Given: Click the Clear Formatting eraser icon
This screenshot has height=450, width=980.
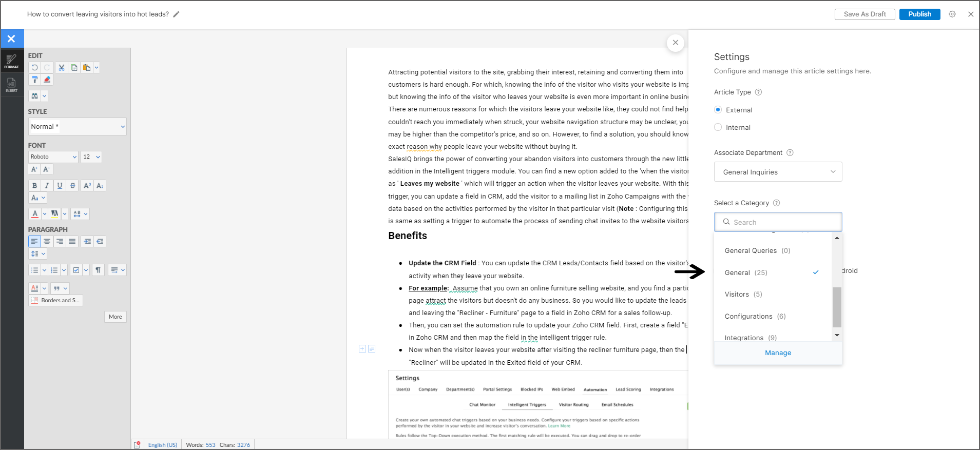Looking at the screenshot, I should [47, 80].
